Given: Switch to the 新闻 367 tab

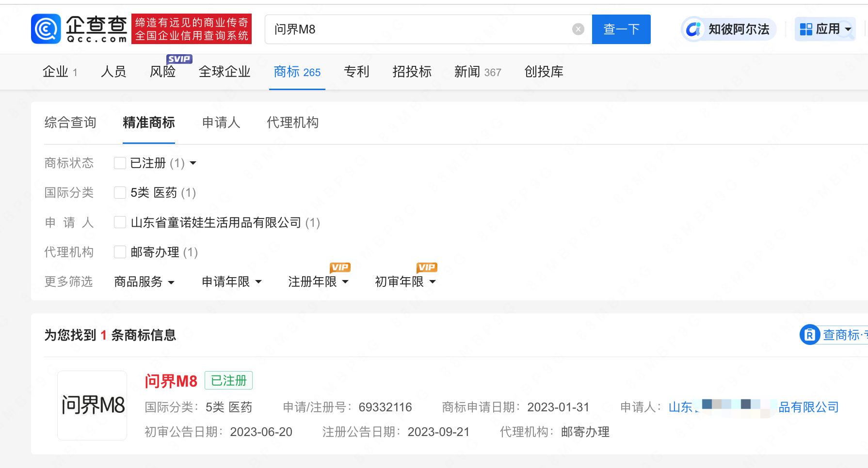Looking at the screenshot, I should [x=478, y=72].
